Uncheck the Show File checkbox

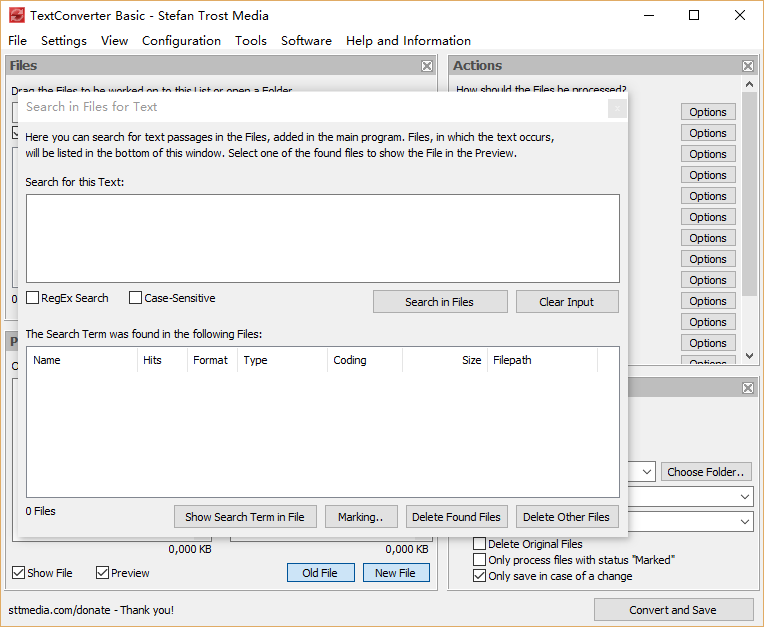point(19,573)
